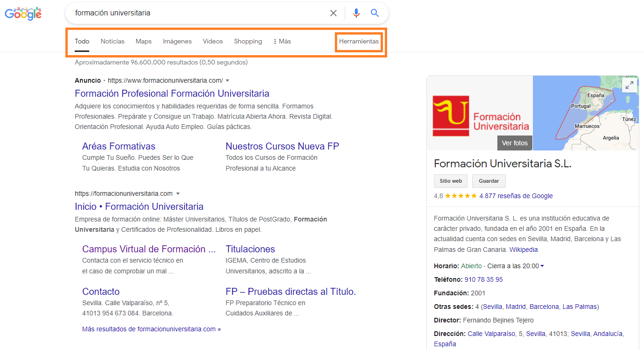Screen dimensions: 644x350
Task: Switch to Noticias tab
Action: (113, 41)
